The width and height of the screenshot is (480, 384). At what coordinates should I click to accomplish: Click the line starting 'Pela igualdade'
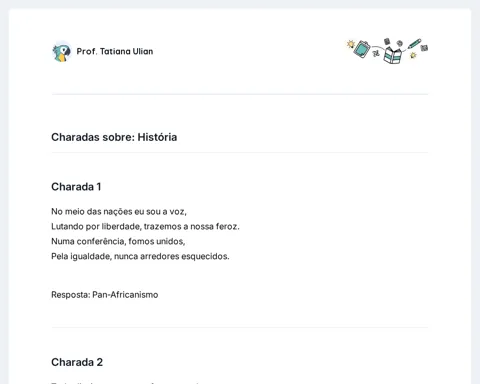140,256
